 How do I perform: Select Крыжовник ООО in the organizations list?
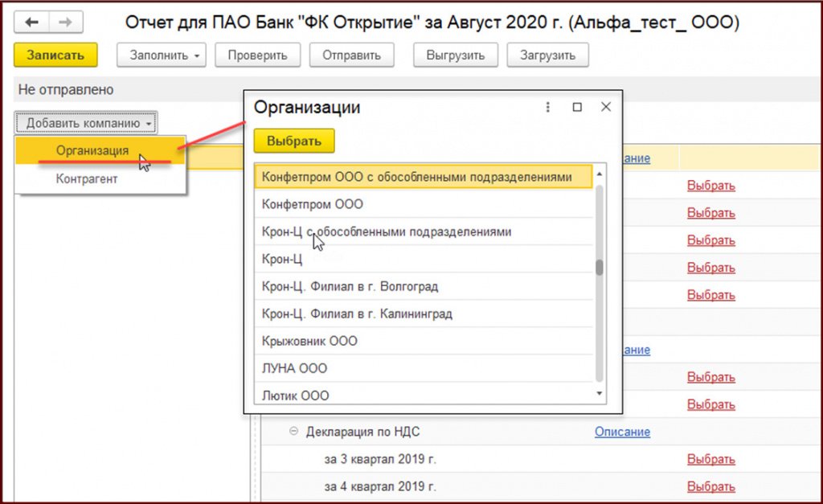pyautogui.click(x=309, y=341)
